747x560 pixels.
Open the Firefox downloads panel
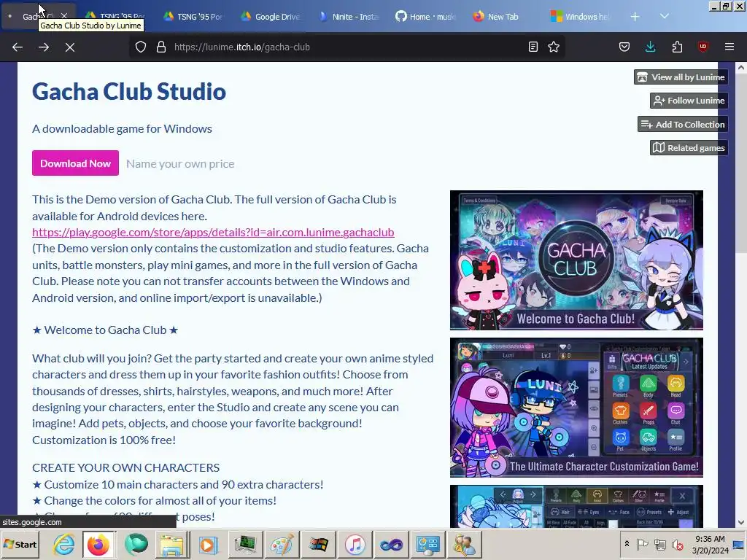tap(650, 47)
